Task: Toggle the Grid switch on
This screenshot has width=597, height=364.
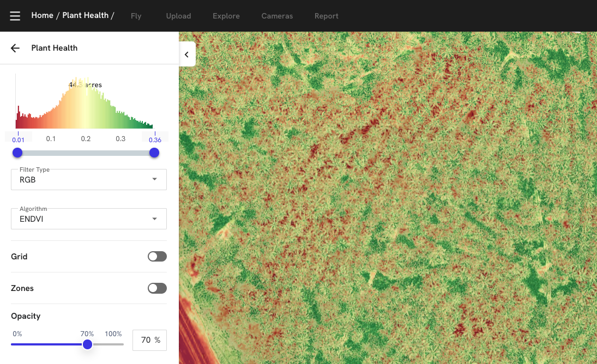Action: coord(157,256)
